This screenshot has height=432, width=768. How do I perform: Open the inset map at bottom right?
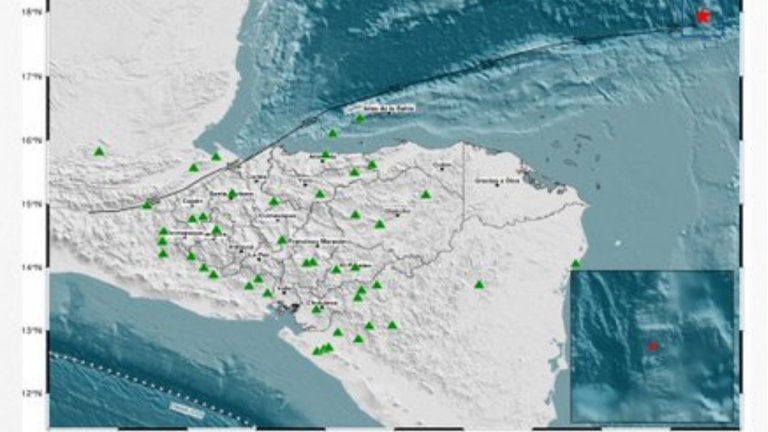point(652,346)
